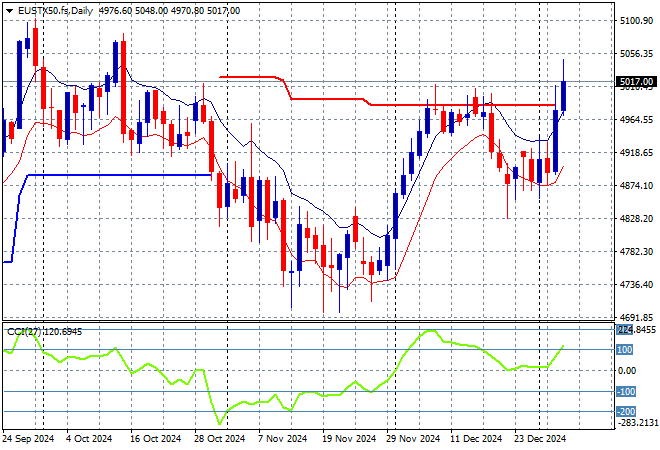Click the 5017.00 current price tag
Image resolution: width=660 pixels, height=450 pixels.
(636, 82)
